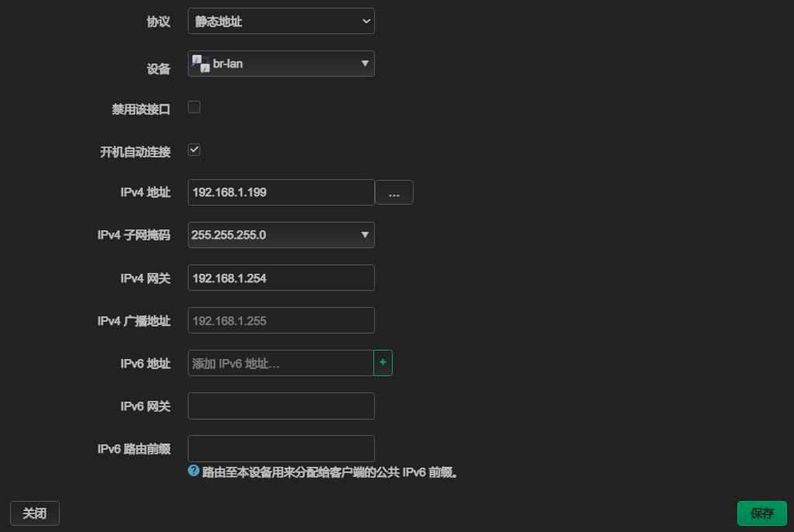The height and width of the screenshot is (532, 794).
Task: Open the IPv4 子网掩码 255.255.255.0 dropdown
Action: pyautogui.click(x=281, y=235)
